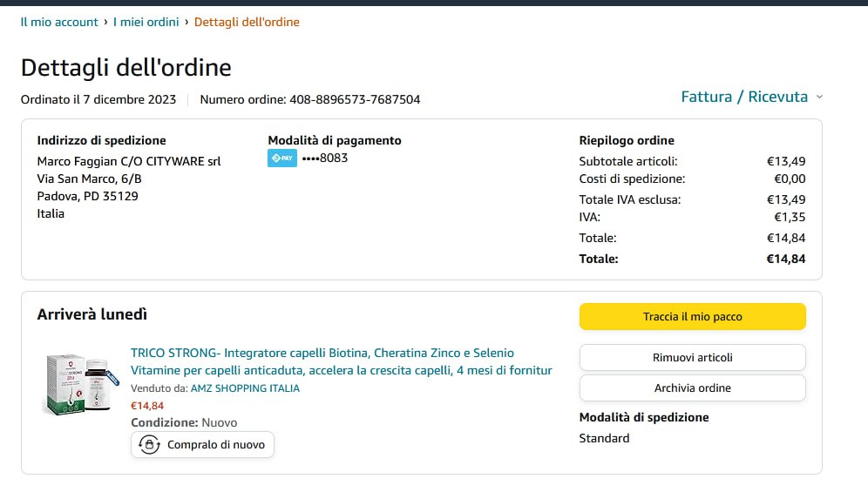Click the Arriverà lunedì delivery heading
Viewport: 868px width, 492px height.
92,314
